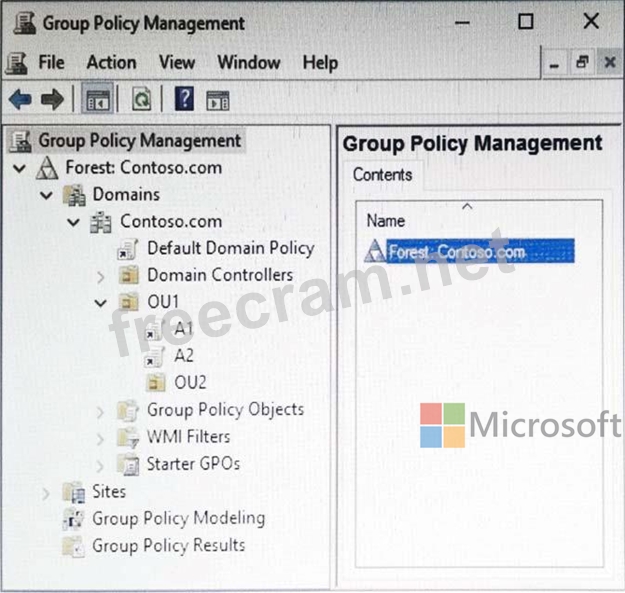
Task: Expand the Domain Controllers OU
Action: (x=101, y=277)
